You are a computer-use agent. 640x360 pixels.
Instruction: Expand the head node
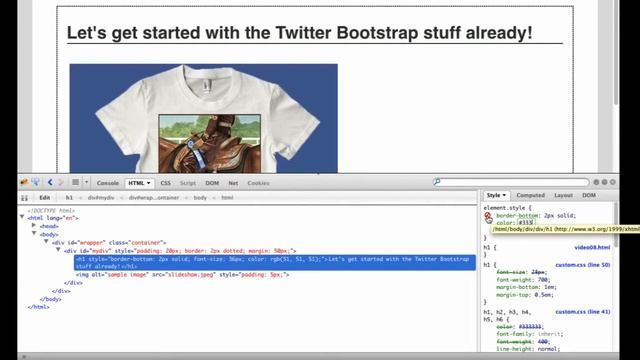(x=34, y=225)
